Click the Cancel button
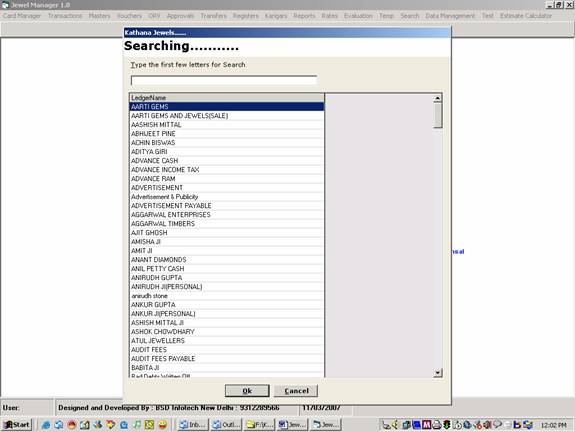Viewport: 575px width, 432px height. pos(296,391)
